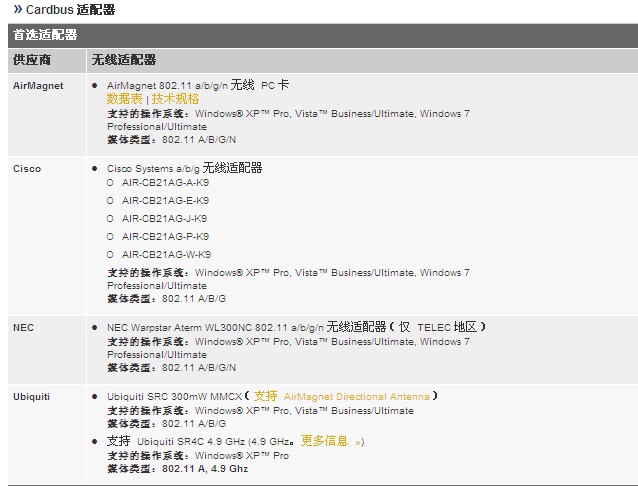Click the bullet icon beside Ubiquiti SRC 300mW
Image resolution: width=638 pixels, height=486 pixels.
coord(95,397)
